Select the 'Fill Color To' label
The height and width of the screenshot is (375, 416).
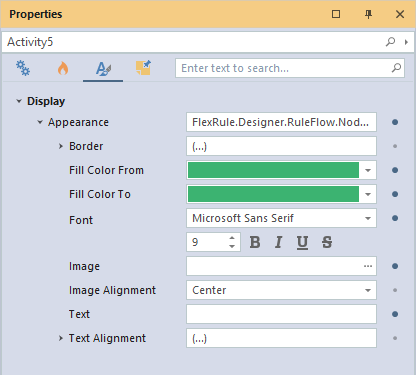100,194
